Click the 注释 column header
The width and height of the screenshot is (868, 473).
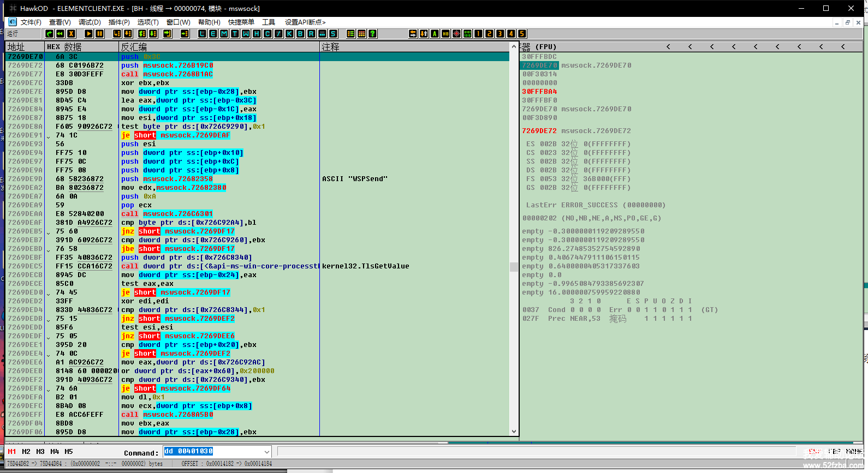tap(415, 47)
